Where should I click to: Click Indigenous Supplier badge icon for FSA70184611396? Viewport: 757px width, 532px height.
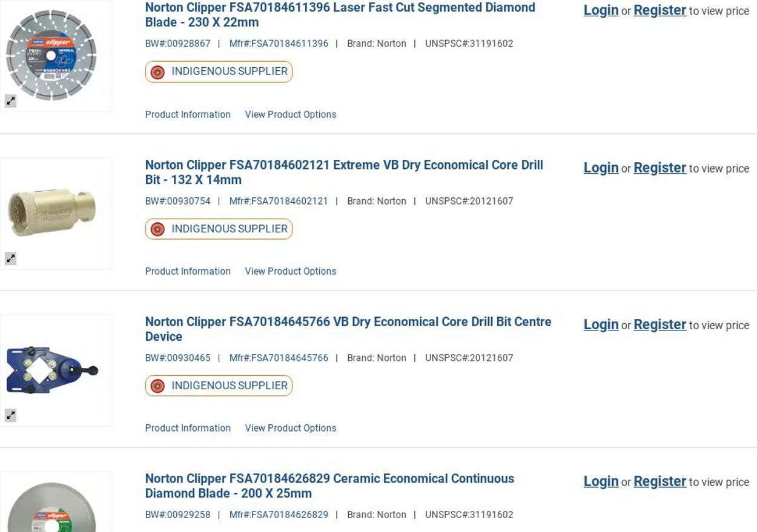[x=157, y=72]
